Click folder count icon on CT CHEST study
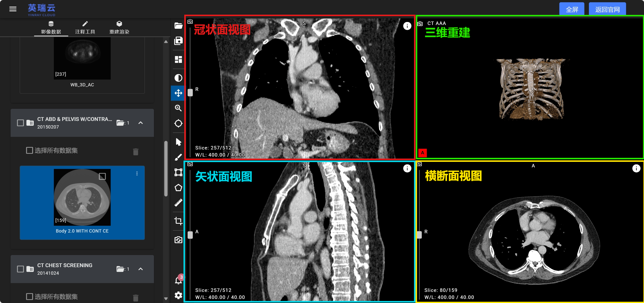Screen dimensions: 644x303 tap(120, 269)
